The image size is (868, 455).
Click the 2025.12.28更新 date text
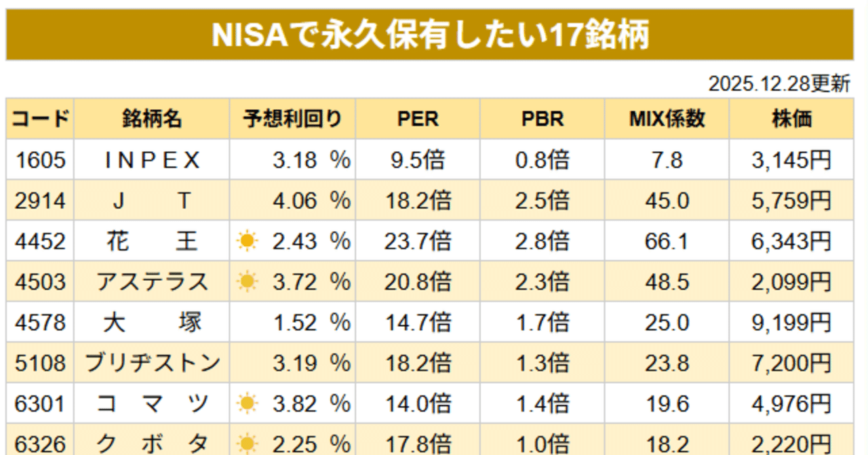(x=779, y=84)
